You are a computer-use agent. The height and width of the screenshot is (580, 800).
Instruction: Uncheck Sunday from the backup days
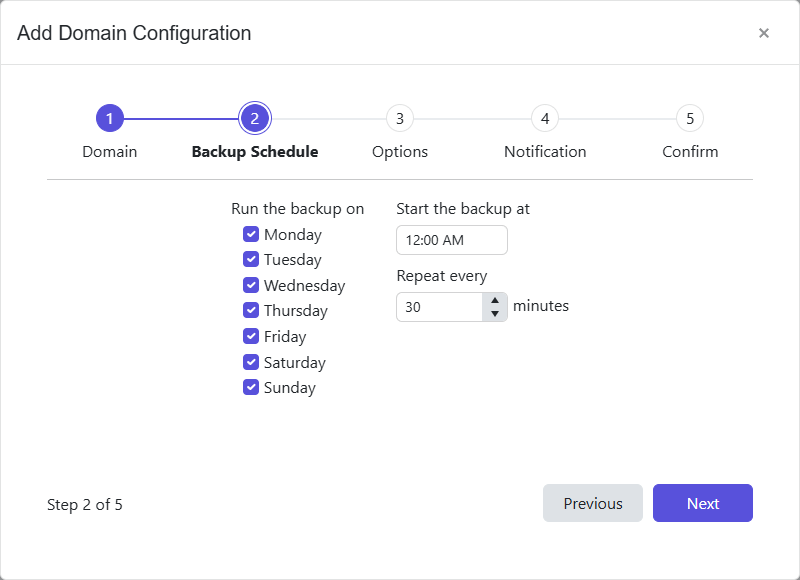(250, 387)
